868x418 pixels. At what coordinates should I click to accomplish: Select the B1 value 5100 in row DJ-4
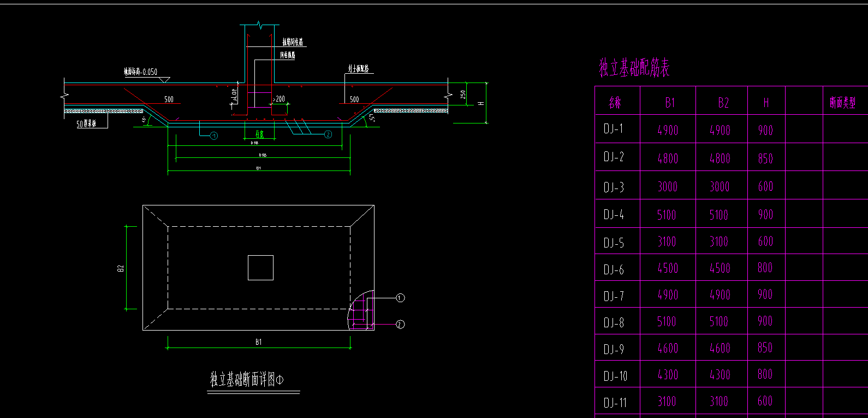click(667, 215)
